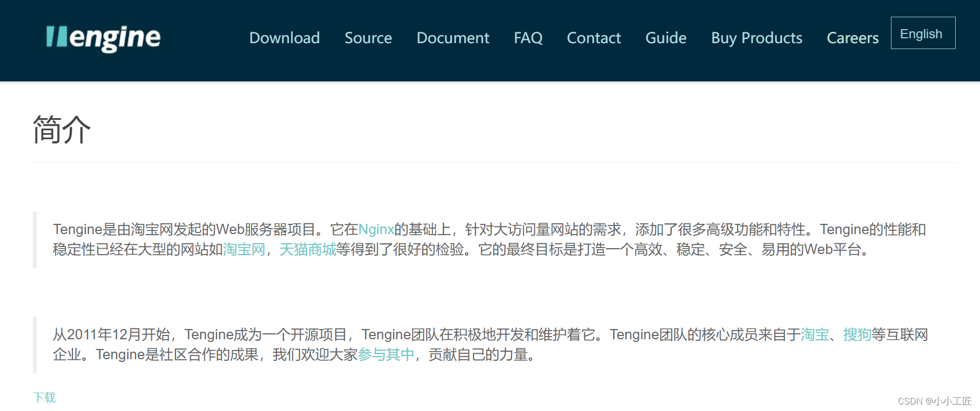Click the 简介 heading
The width and height of the screenshot is (980, 411).
click(62, 129)
